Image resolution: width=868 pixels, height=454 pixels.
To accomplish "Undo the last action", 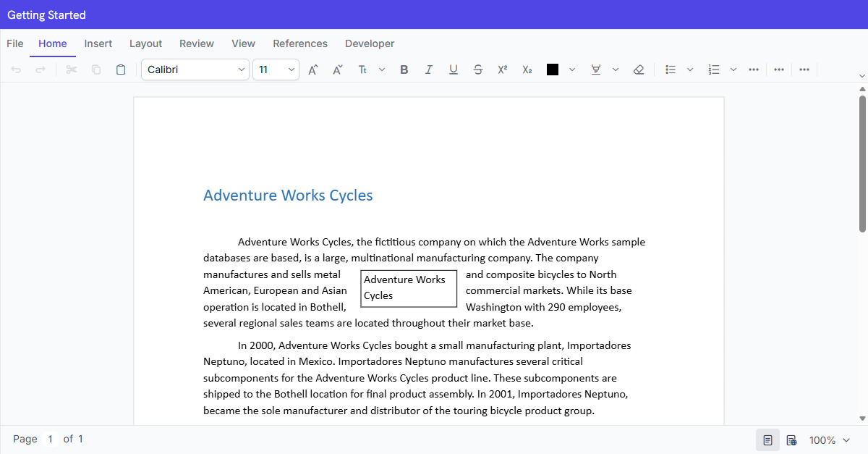I will pos(16,70).
